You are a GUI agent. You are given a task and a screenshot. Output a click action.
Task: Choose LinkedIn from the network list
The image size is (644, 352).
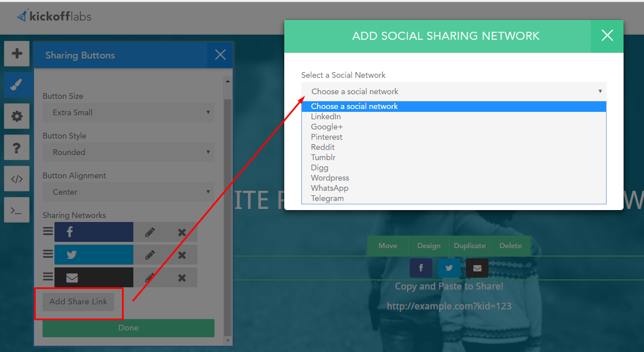coord(454,116)
